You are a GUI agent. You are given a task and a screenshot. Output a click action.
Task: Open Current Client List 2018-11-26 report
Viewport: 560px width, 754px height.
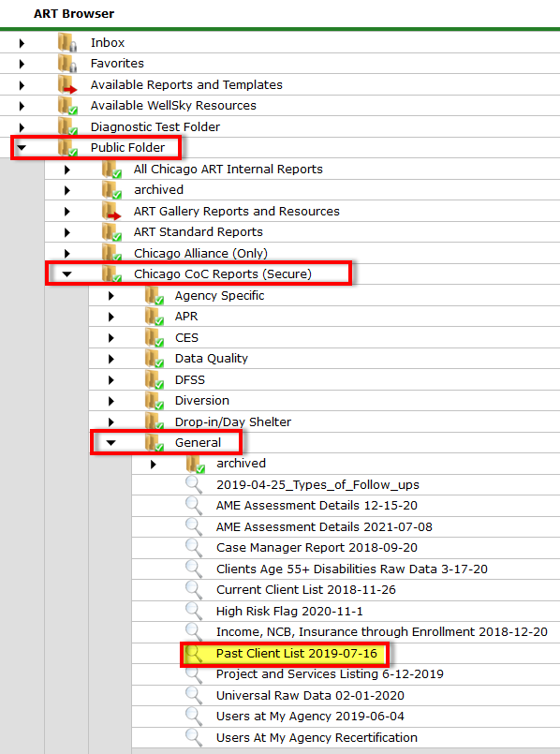pyautogui.click(x=305, y=590)
